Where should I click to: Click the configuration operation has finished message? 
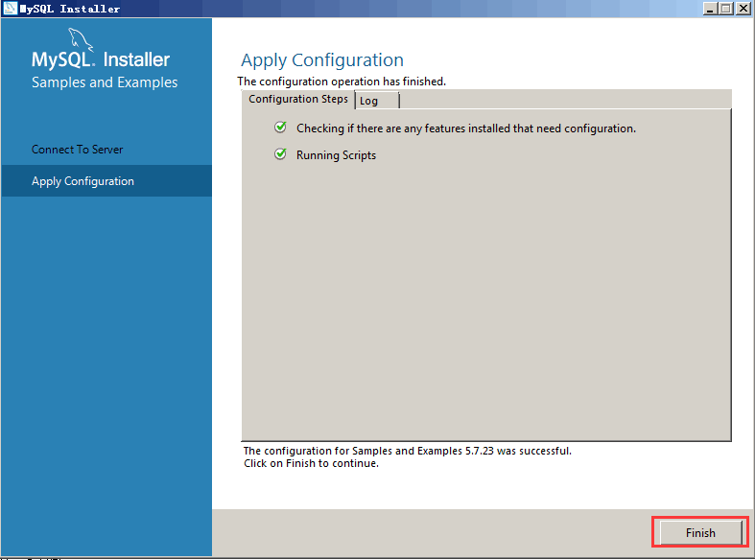(x=342, y=82)
